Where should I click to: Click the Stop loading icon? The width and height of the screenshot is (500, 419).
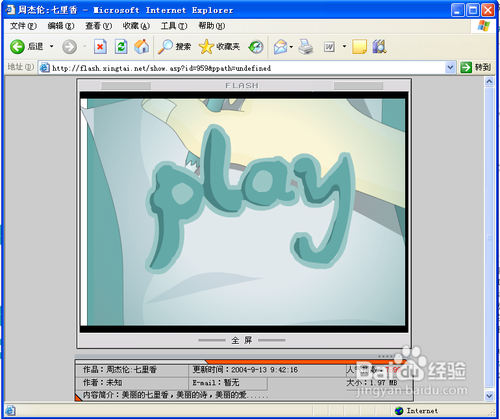100,47
